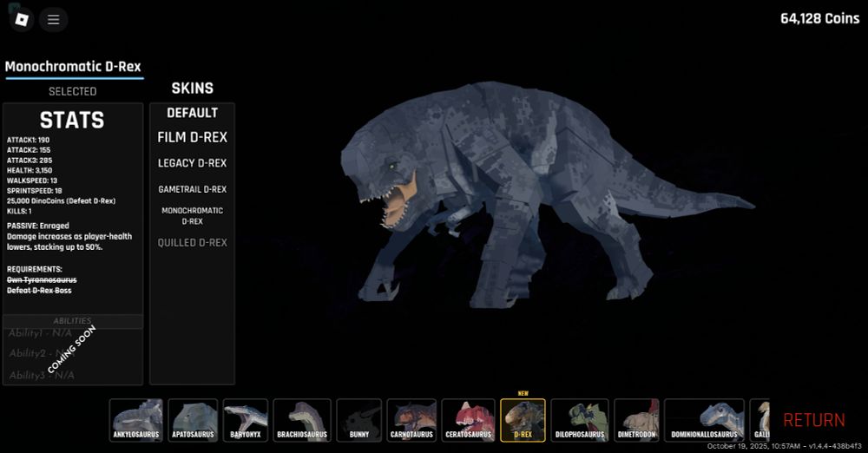868x453 pixels.
Task: Open the Roblox logo menu
Action: point(21,19)
